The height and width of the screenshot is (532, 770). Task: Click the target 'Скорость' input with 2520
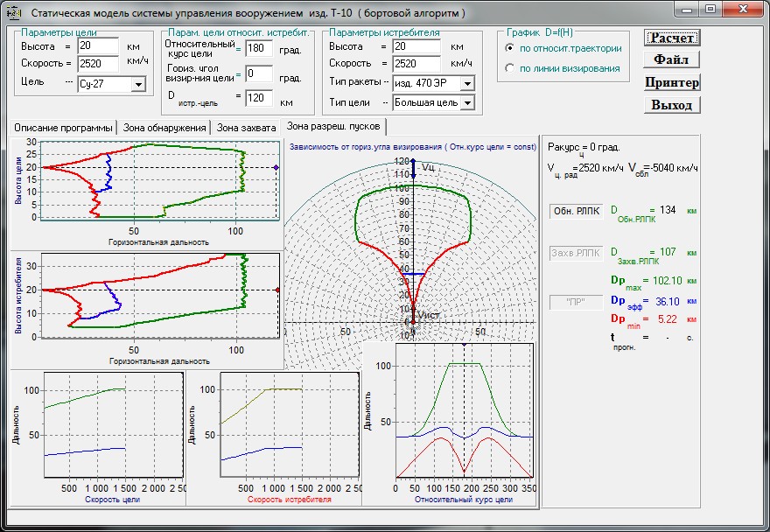98,63
